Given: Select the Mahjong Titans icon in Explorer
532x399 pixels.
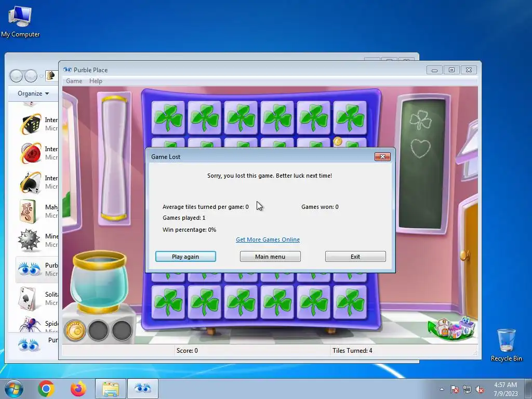Looking at the screenshot, I should coord(28,211).
